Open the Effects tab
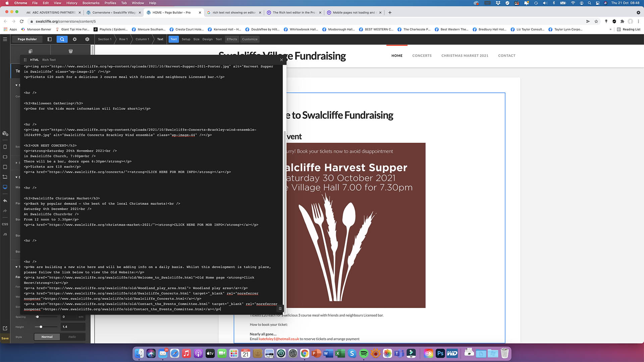 tap(232, 39)
